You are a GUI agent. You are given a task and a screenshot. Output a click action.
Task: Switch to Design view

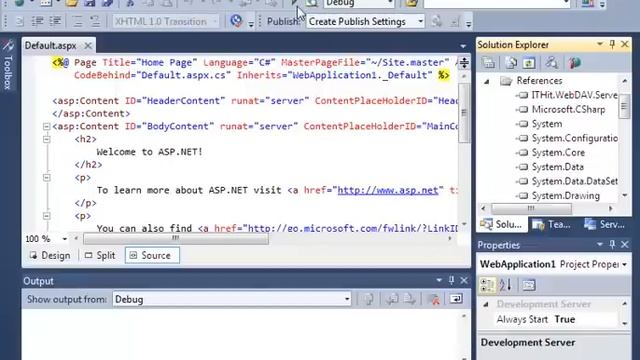(50, 256)
